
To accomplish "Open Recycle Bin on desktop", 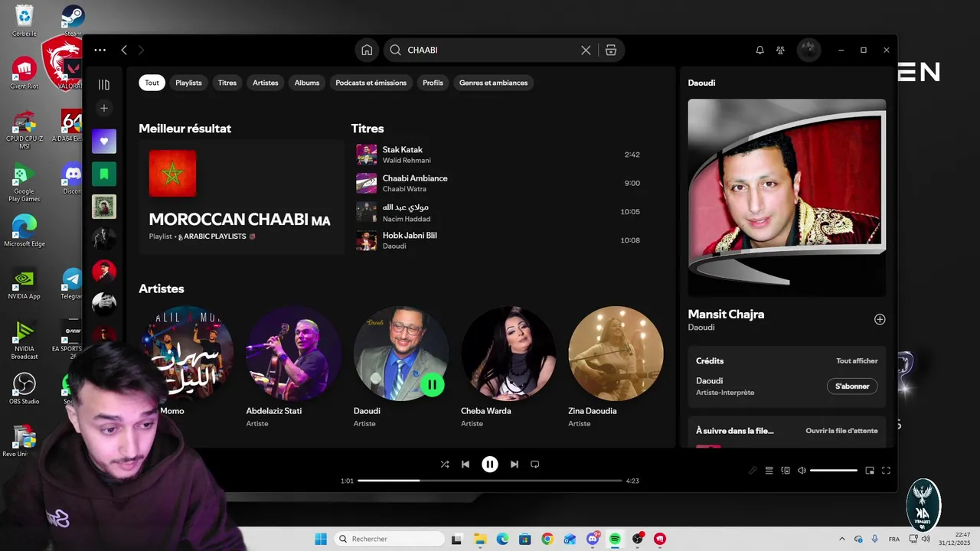I will click(x=24, y=21).
